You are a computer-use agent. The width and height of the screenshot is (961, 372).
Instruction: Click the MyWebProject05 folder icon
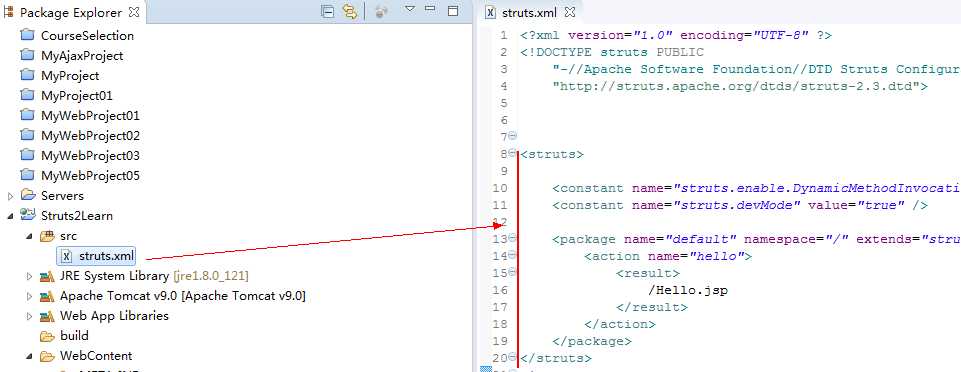tap(27, 175)
